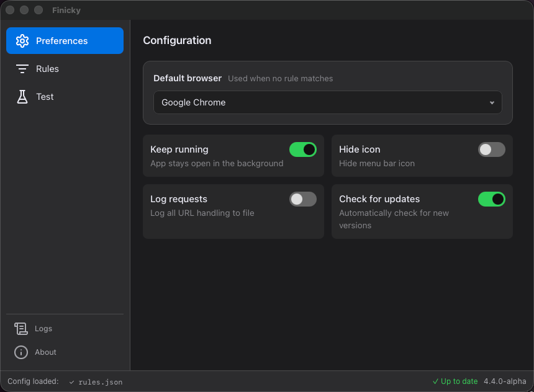534x392 pixels.
Task: Click the 4.4.0-alpha version label
Action: coord(505,381)
